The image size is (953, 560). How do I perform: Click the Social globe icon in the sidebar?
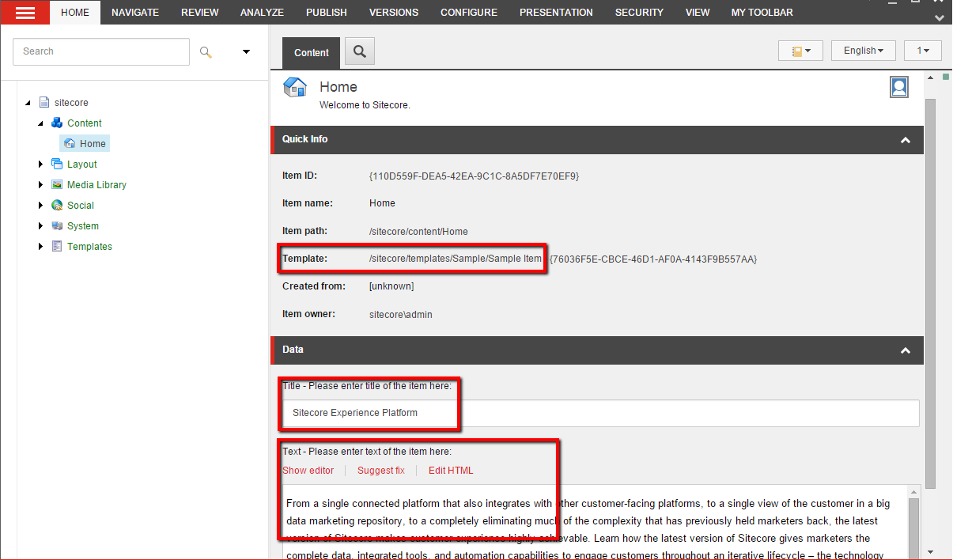coord(57,205)
